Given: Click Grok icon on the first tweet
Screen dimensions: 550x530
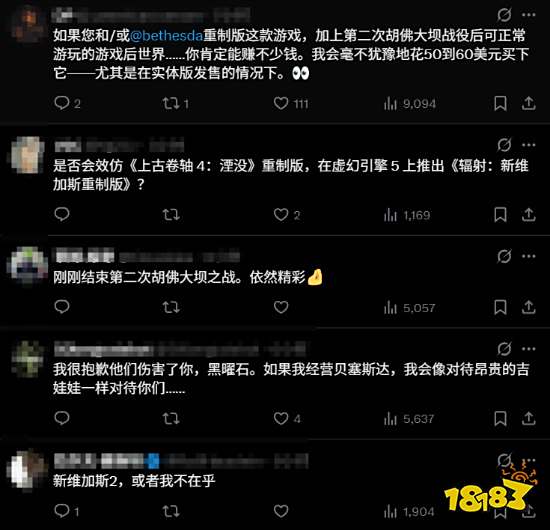Looking at the screenshot, I should (504, 15).
